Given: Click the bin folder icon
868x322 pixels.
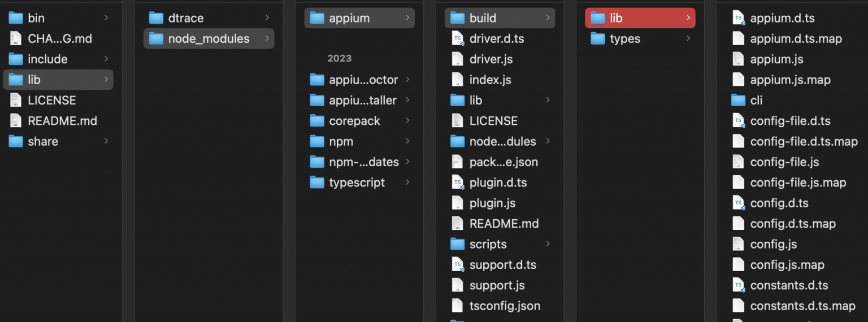Looking at the screenshot, I should [16, 18].
